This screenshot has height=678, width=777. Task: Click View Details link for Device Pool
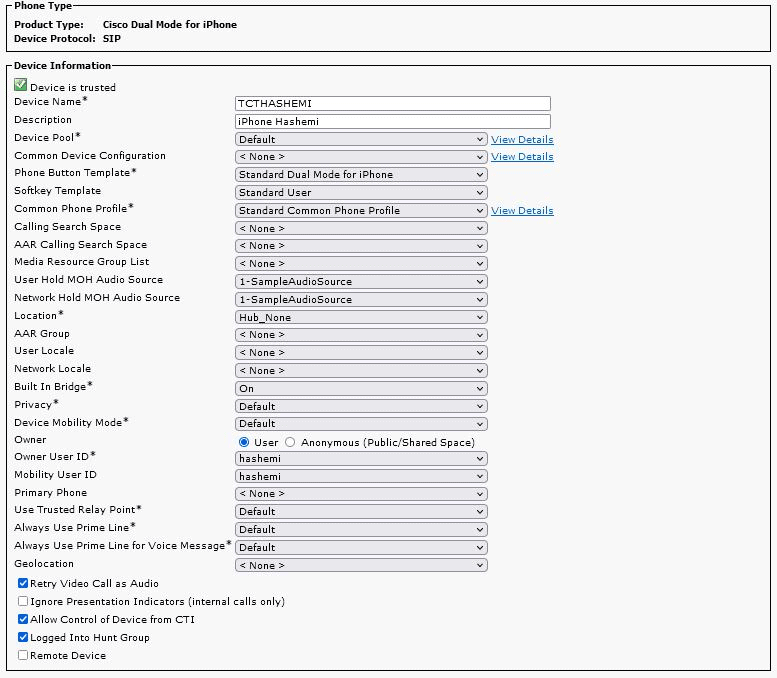[x=522, y=139]
